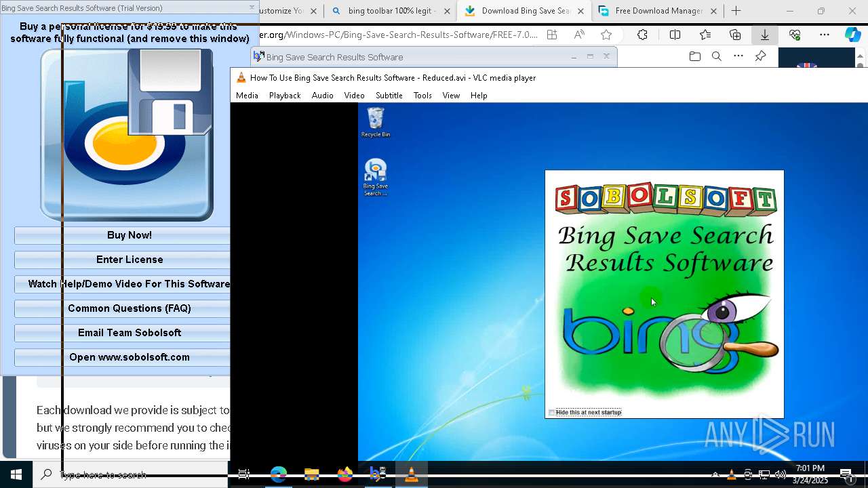Toggle Edge split screen icon
The image size is (868, 488).
pos(675,35)
